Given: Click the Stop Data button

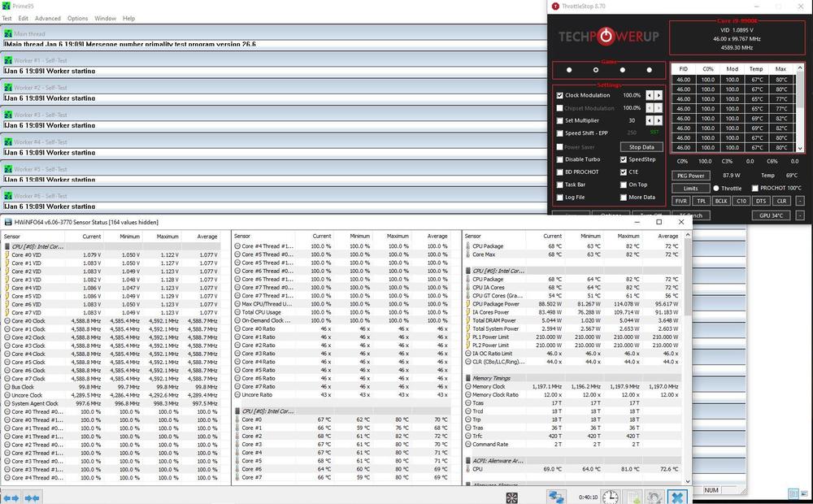Looking at the screenshot, I should [641, 147].
